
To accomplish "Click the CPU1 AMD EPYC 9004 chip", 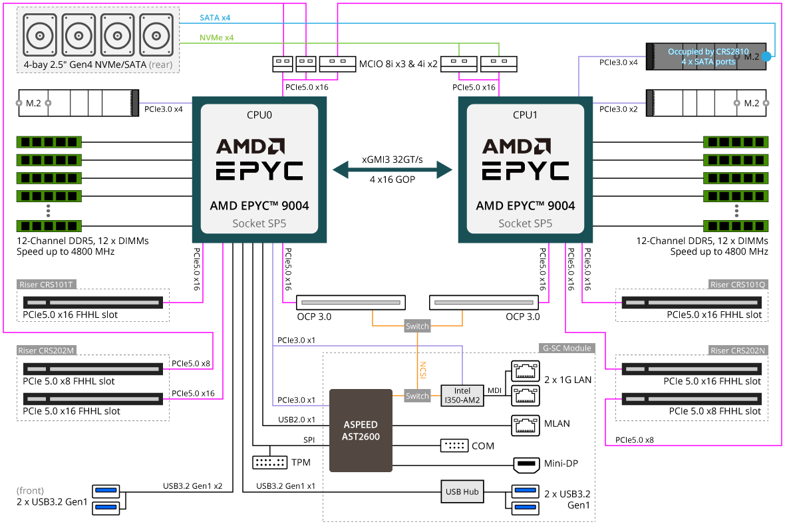I will [x=526, y=169].
